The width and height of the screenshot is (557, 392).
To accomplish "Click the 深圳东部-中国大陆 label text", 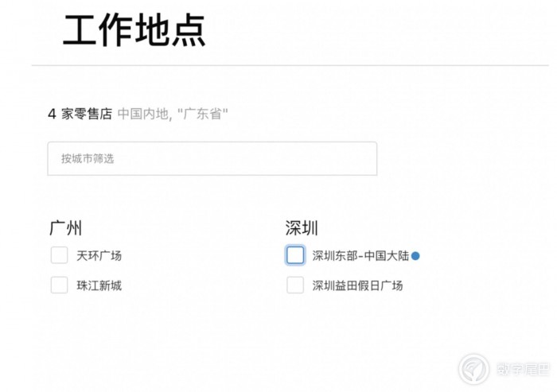I will tap(360, 256).
